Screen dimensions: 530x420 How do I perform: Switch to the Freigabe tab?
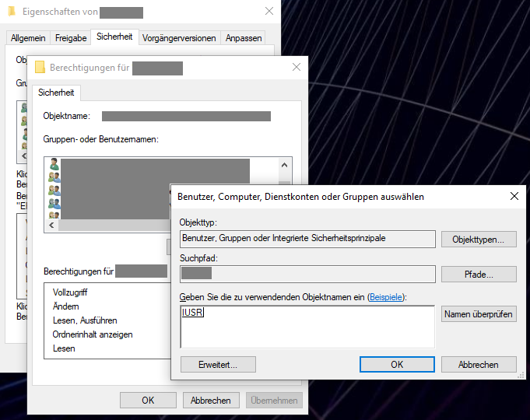click(x=71, y=38)
